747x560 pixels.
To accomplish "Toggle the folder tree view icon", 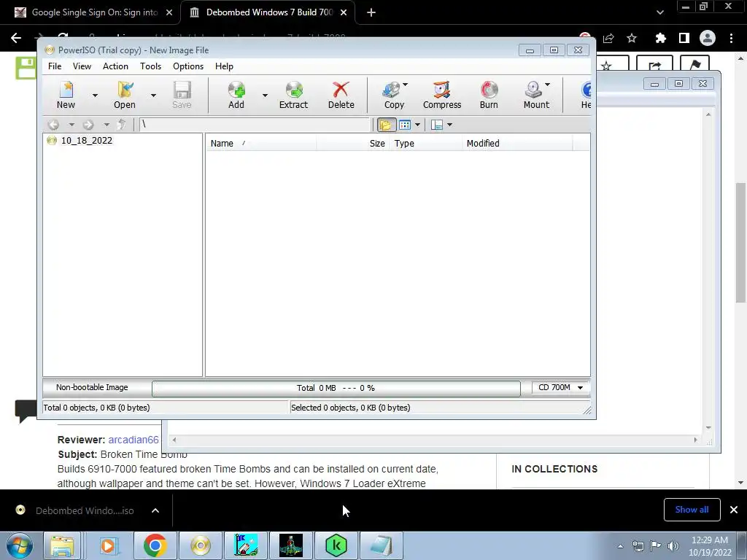I will 386,125.
